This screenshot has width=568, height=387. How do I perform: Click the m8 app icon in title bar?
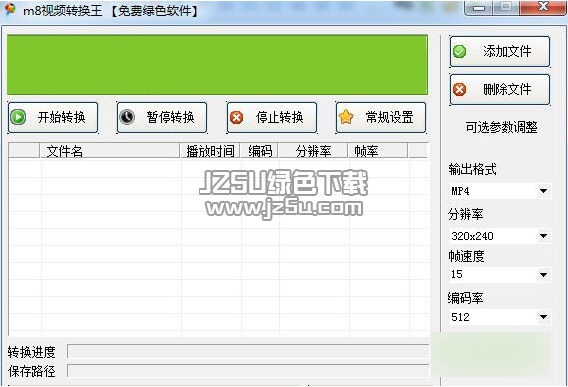[10, 9]
